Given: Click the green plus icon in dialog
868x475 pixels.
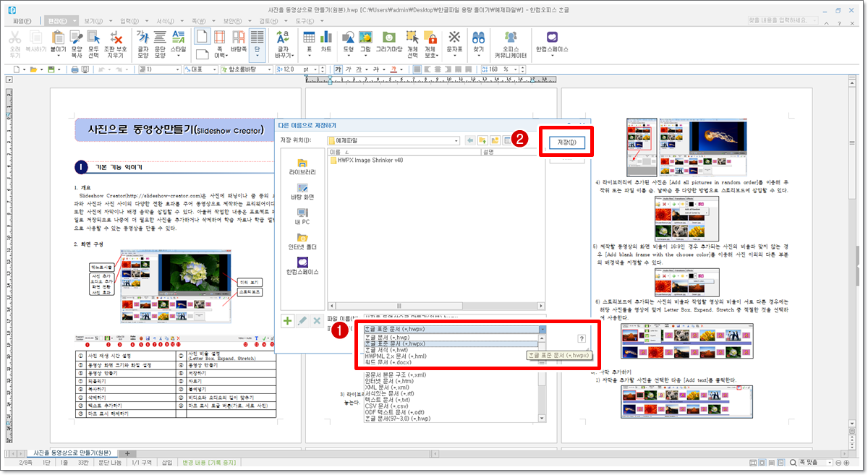Looking at the screenshot, I should tap(288, 321).
